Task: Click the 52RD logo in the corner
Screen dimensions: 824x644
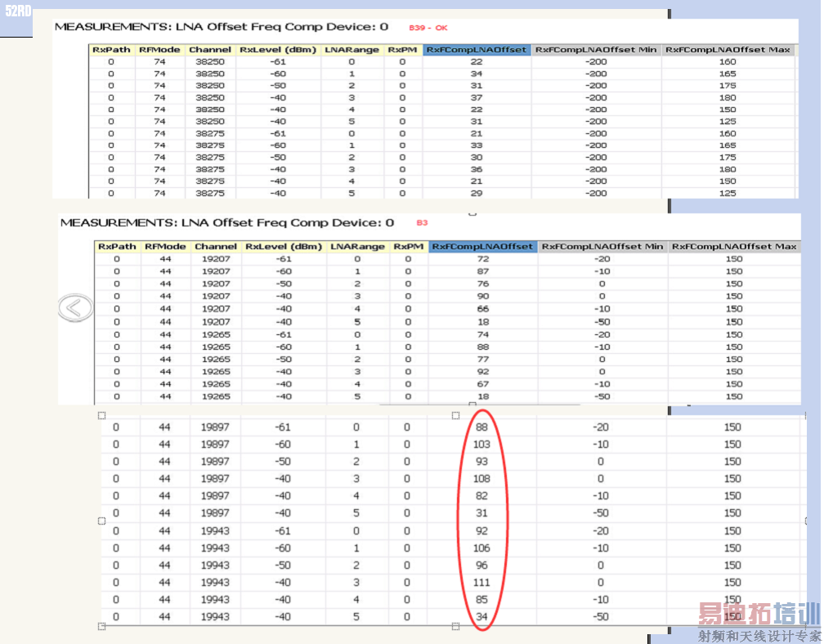Action: (x=17, y=12)
